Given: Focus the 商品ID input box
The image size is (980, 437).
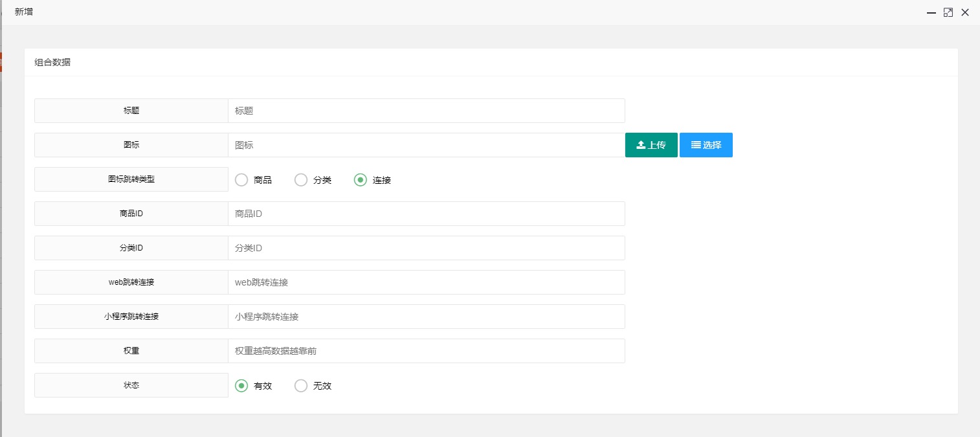Looking at the screenshot, I should [426, 214].
